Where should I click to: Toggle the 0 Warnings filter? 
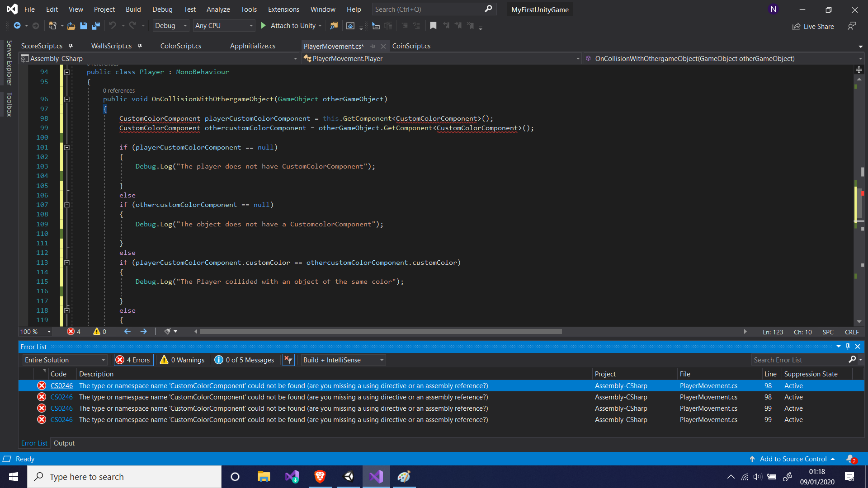coord(182,360)
